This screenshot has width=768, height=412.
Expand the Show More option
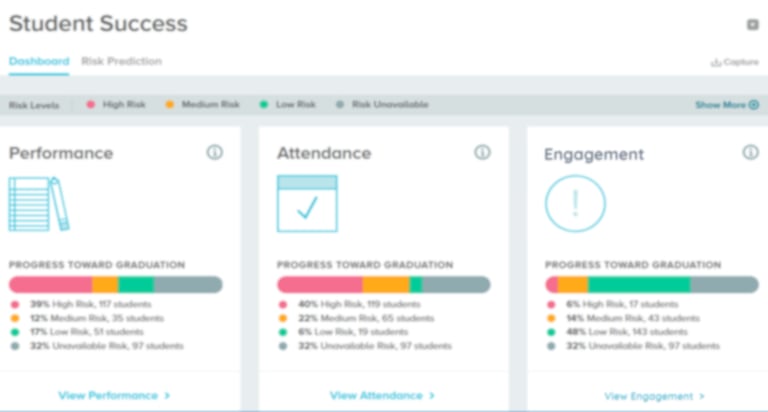(727, 104)
